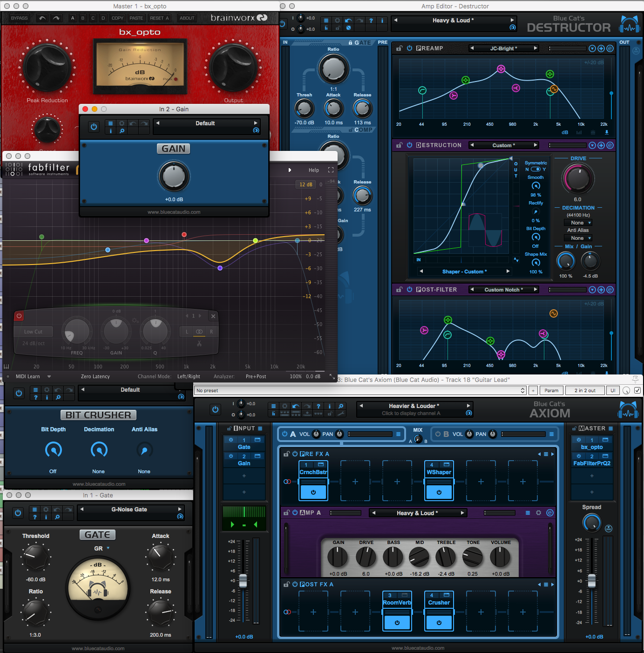Open the Destructor main menu icon

point(326,20)
